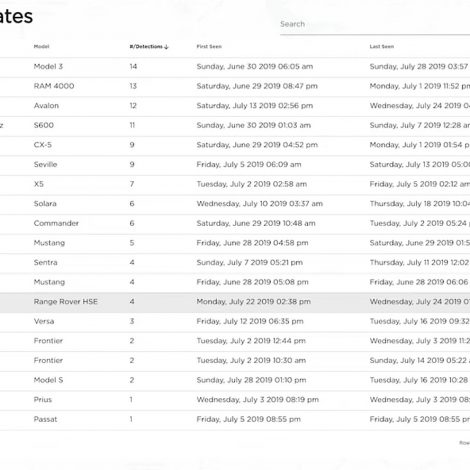Select the Versa model cell
Image resolution: width=470 pixels, height=470 pixels.
click(x=44, y=321)
